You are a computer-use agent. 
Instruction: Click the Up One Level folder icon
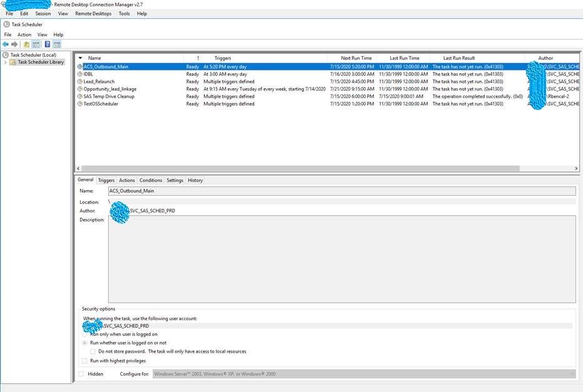[26, 44]
